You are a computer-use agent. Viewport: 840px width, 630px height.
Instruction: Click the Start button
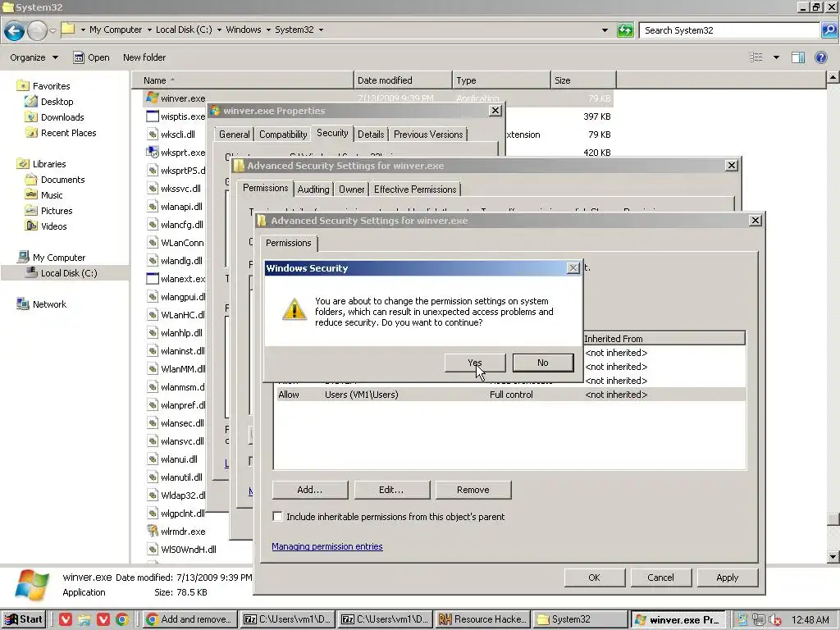[x=24, y=619]
